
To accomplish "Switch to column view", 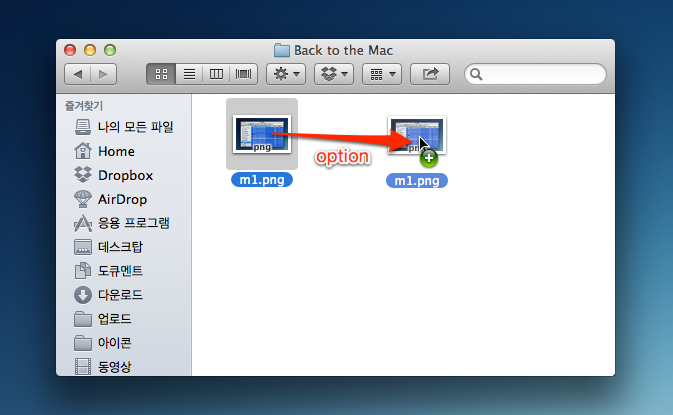I will (x=216, y=74).
